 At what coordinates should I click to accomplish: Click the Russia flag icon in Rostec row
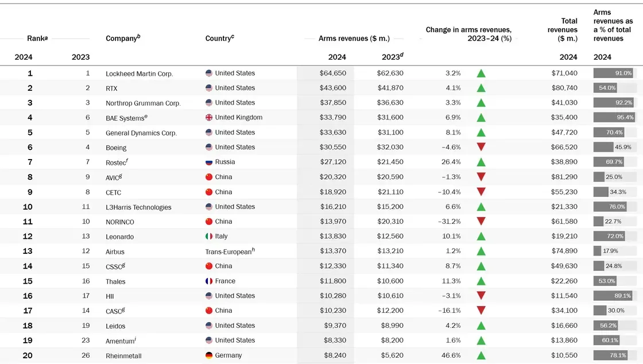point(209,162)
